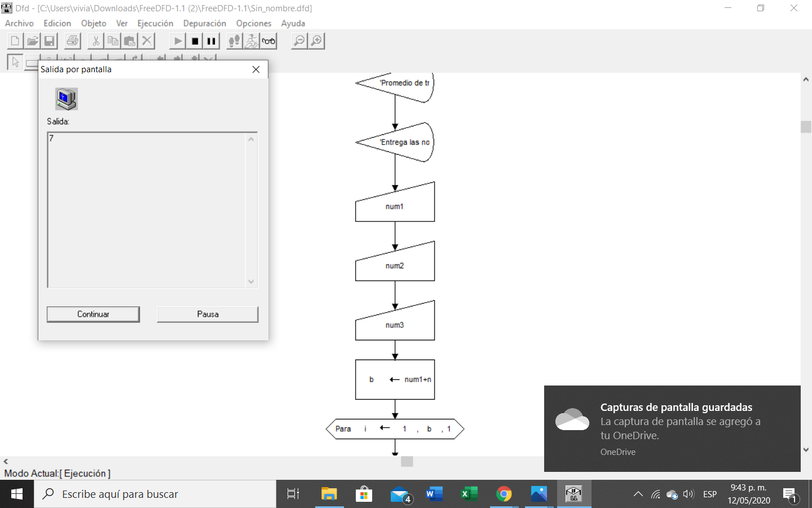
Task: Open File Explorer from the taskbar
Action: [329, 494]
